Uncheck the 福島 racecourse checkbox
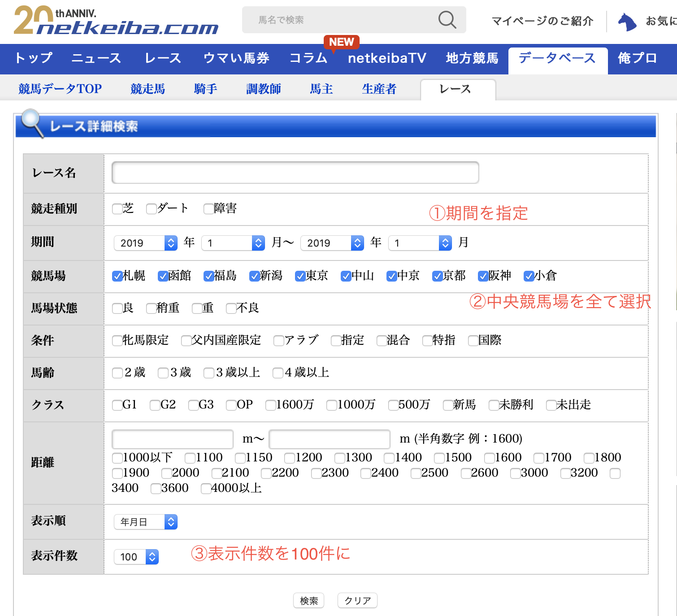 pos(209,276)
